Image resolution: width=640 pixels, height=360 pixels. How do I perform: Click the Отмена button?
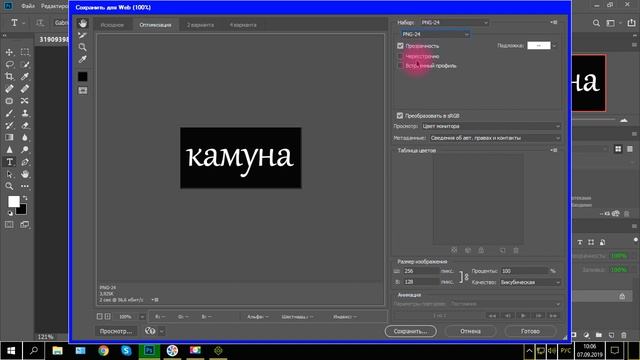(x=471, y=331)
